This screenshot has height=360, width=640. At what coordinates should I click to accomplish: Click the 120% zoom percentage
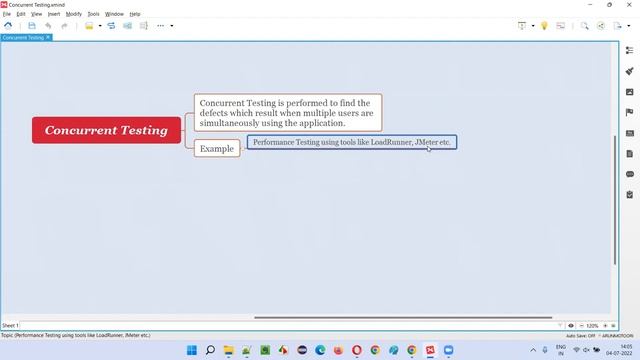coord(592,326)
